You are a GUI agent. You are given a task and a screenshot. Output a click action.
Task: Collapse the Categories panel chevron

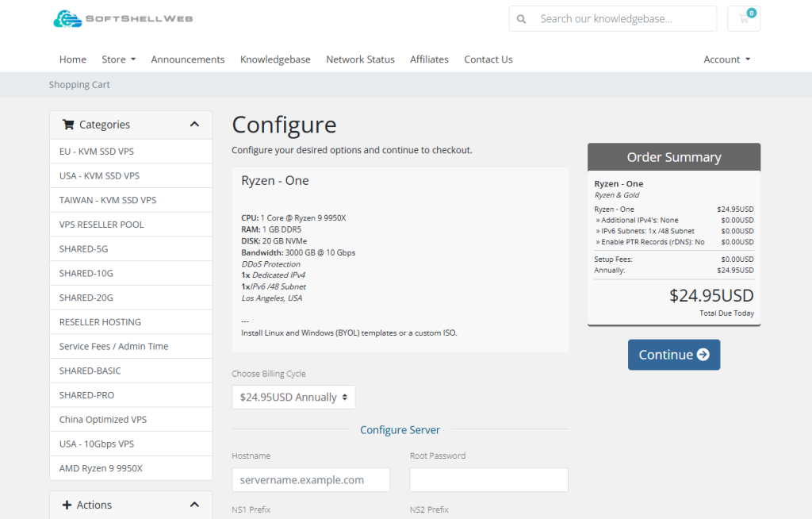[195, 125]
